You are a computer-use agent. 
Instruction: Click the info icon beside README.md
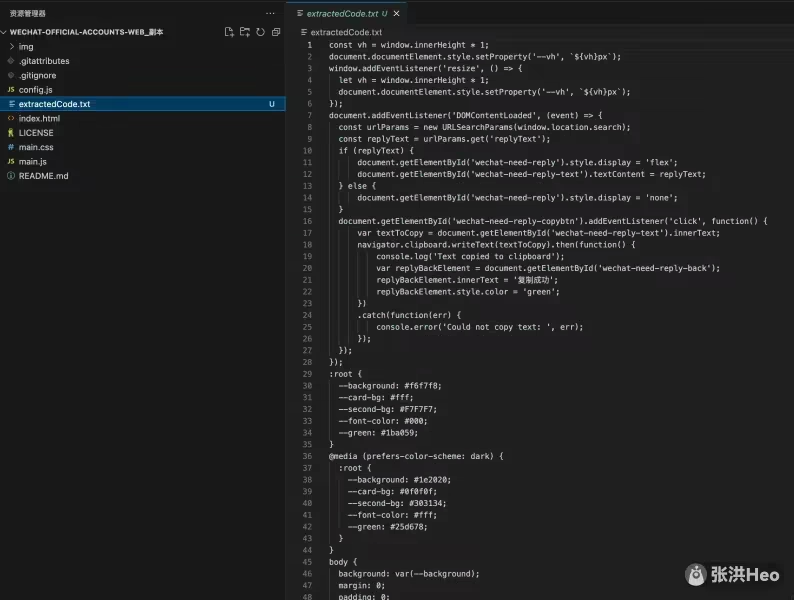[11, 176]
